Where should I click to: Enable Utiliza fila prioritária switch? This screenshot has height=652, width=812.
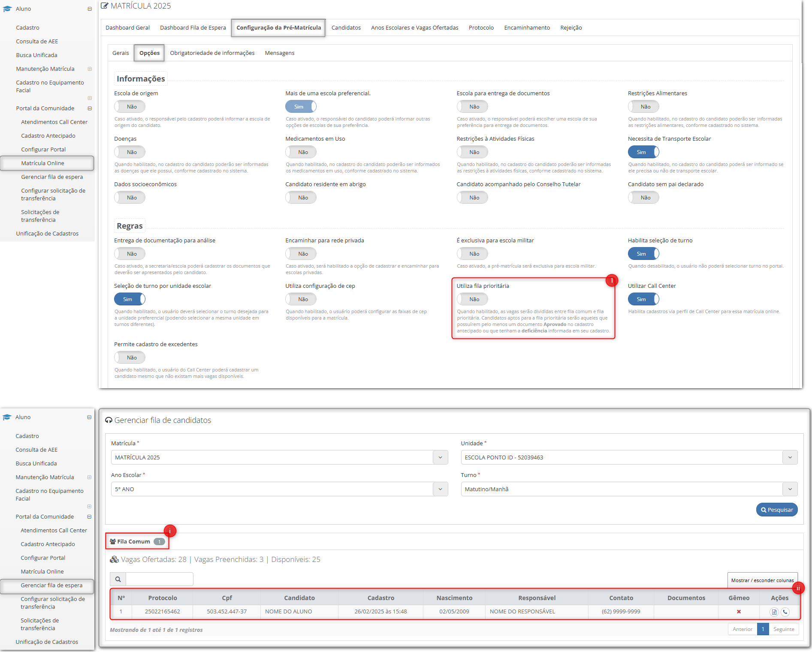point(472,299)
